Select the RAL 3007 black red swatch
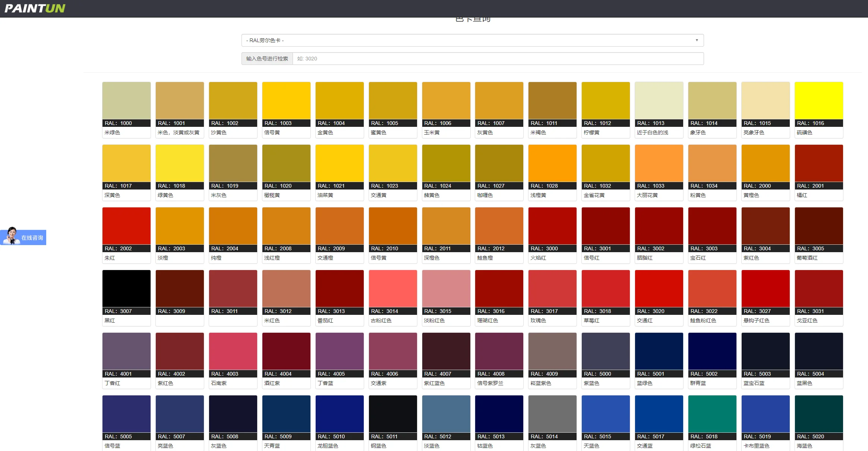Screen dimensions: 868x451 [x=126, y=289]
